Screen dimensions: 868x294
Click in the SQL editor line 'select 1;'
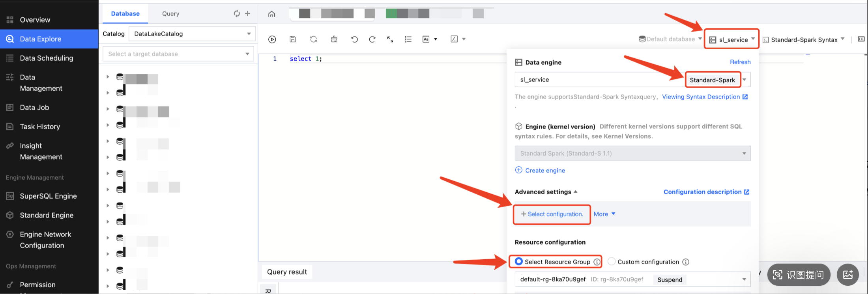306,59
